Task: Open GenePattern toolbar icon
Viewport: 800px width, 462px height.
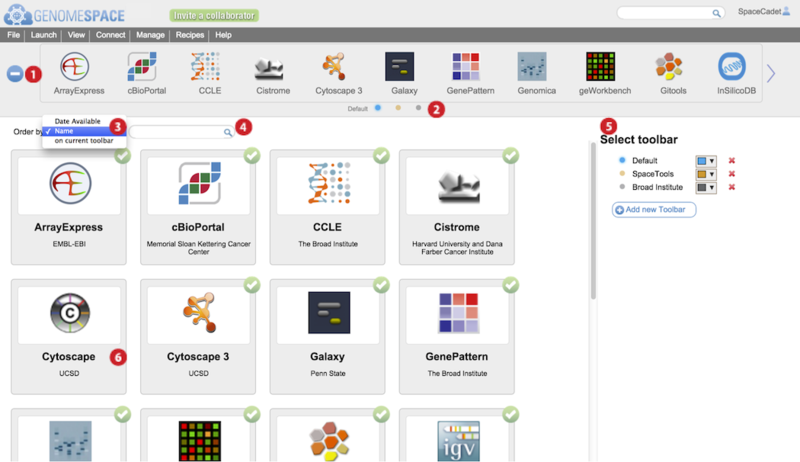Action: 466,66
